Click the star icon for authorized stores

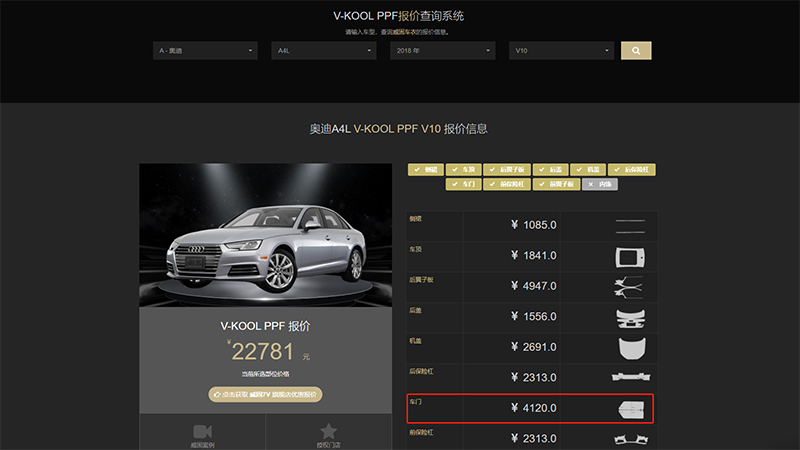tap(328, 431)
